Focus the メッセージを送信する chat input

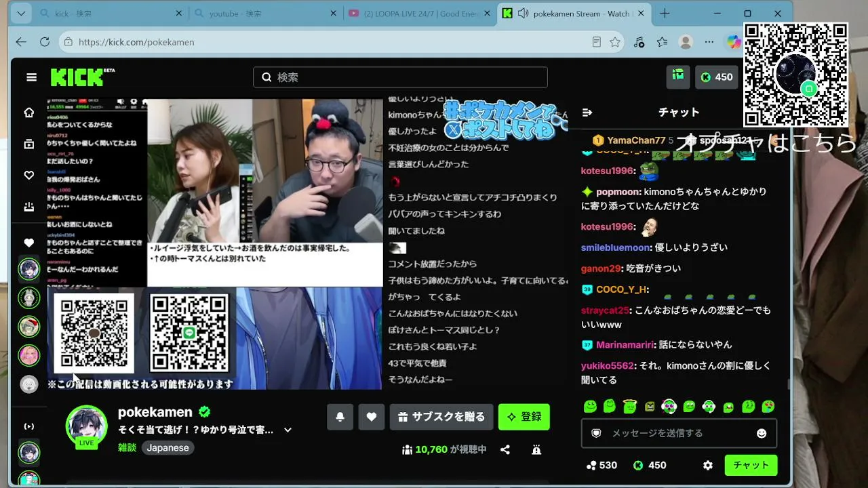679,433
